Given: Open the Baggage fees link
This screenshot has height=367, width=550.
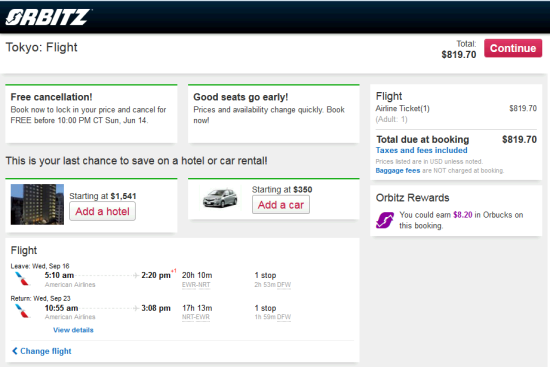Looking at the screenshot, I should (x=398, y=171).
